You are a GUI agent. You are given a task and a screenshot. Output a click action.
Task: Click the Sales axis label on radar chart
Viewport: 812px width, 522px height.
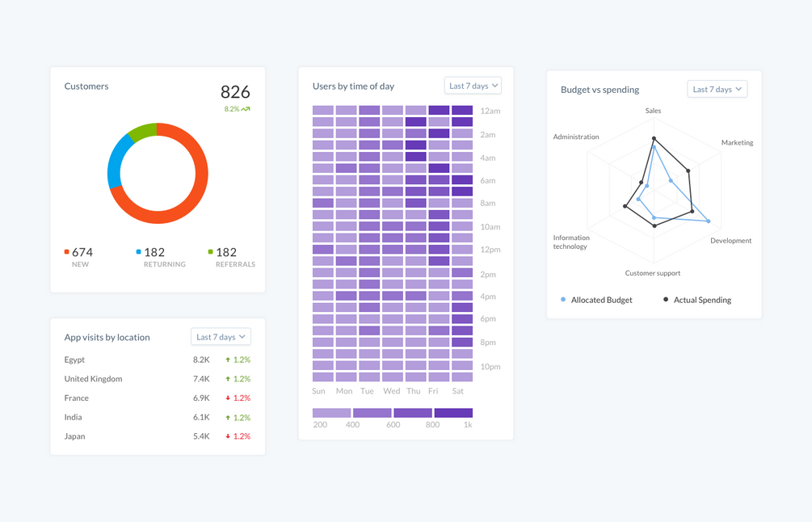tap(653, 111)
